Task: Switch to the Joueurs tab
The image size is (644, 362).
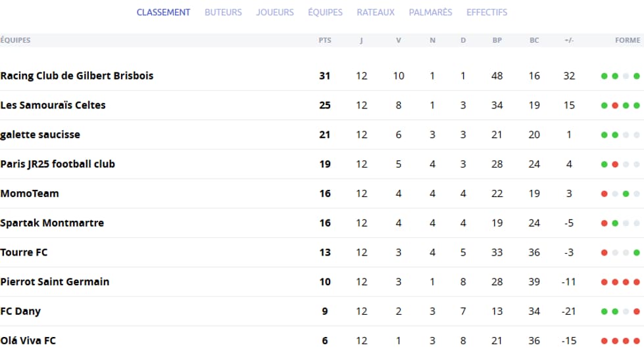Action: 275,12
